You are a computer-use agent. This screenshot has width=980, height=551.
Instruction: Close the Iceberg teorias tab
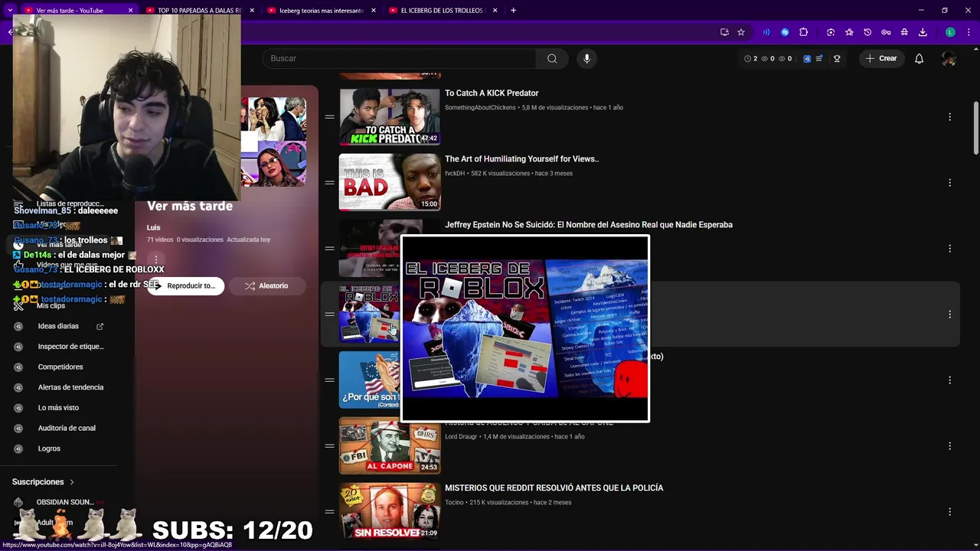374,11
